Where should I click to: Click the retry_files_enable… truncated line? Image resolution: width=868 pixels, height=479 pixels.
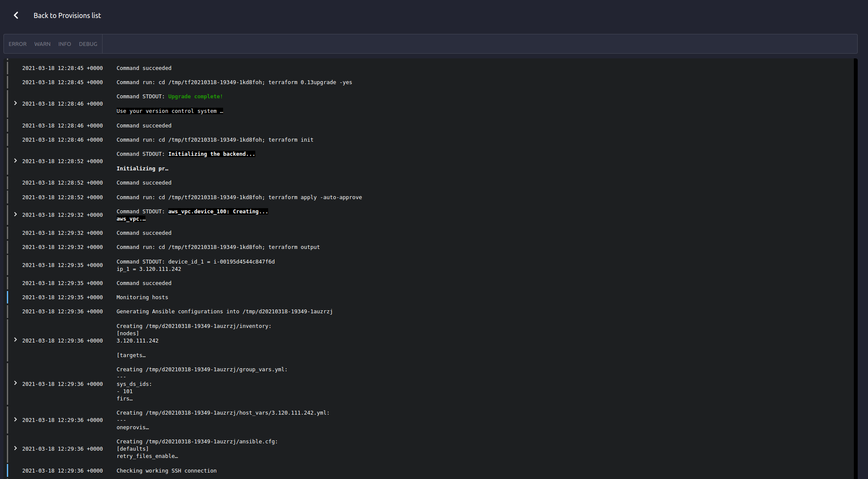point(147,456)
